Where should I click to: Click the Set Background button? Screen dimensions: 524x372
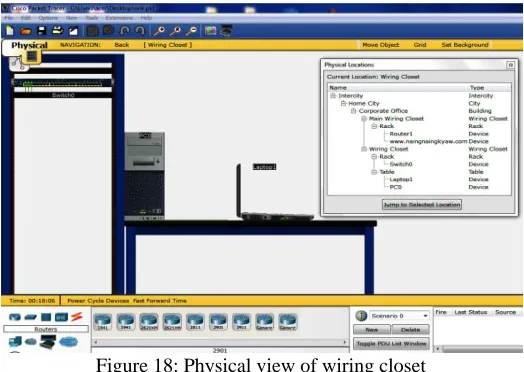(465, 45)
